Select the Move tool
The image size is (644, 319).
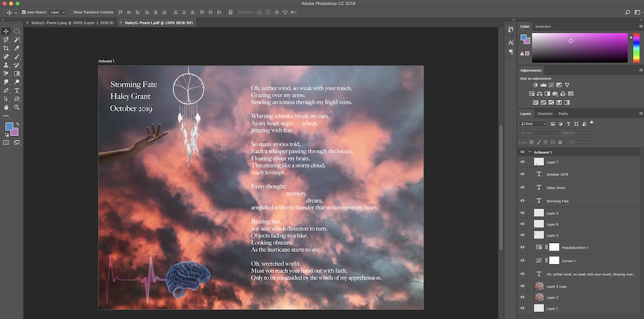[6, 31]
